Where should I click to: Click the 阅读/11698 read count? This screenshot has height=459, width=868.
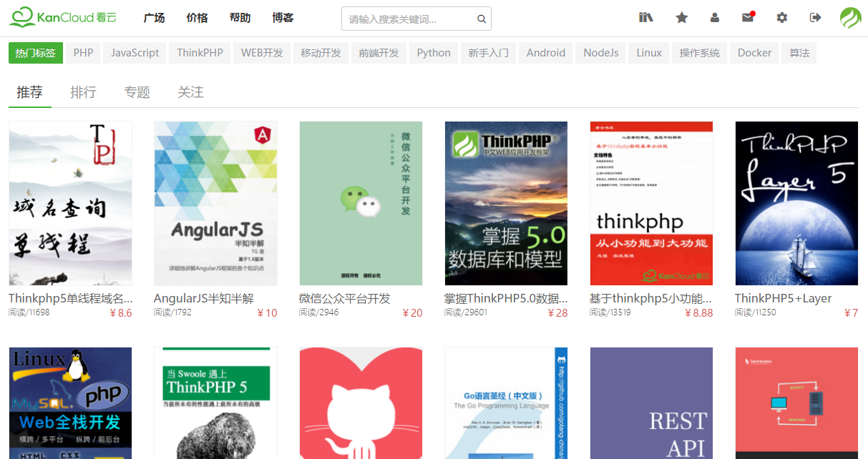pyautogui.click(x=29, y=312)
